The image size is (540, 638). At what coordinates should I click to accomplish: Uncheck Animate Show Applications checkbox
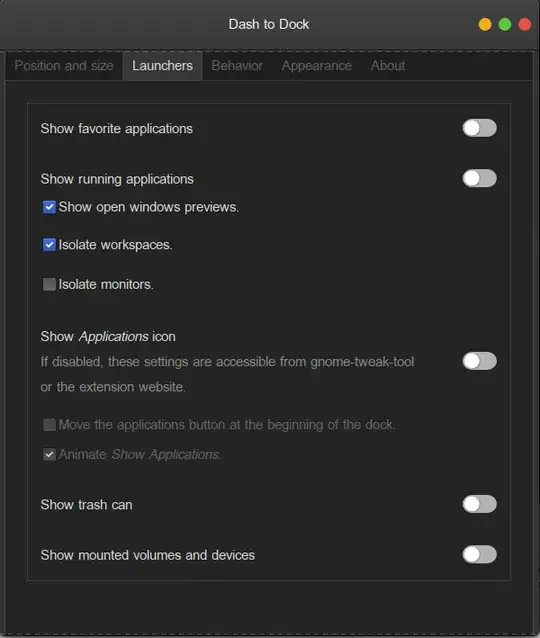[x=49, y=454]
